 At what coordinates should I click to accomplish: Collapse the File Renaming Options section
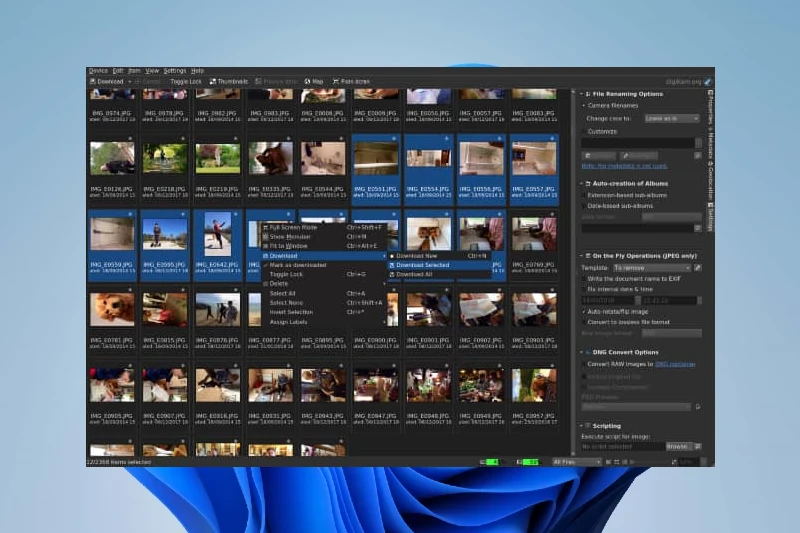[x=582, y=94]
